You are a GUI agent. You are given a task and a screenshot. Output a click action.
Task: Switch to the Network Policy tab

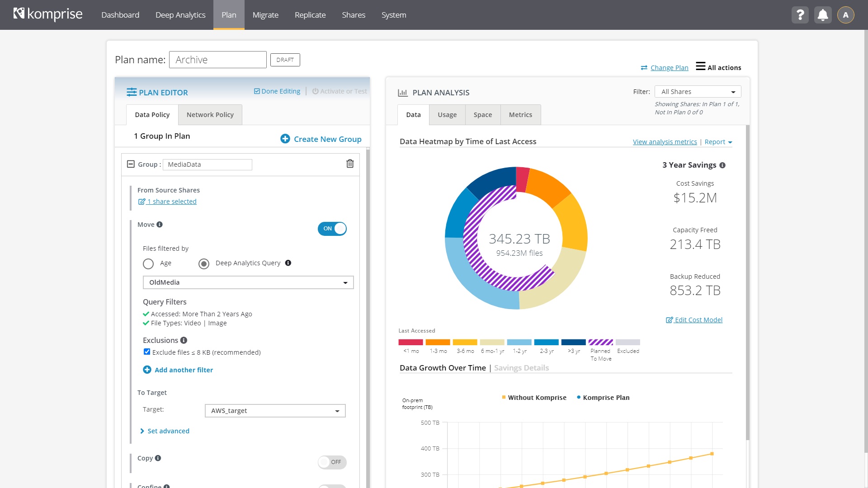point(210,115)
